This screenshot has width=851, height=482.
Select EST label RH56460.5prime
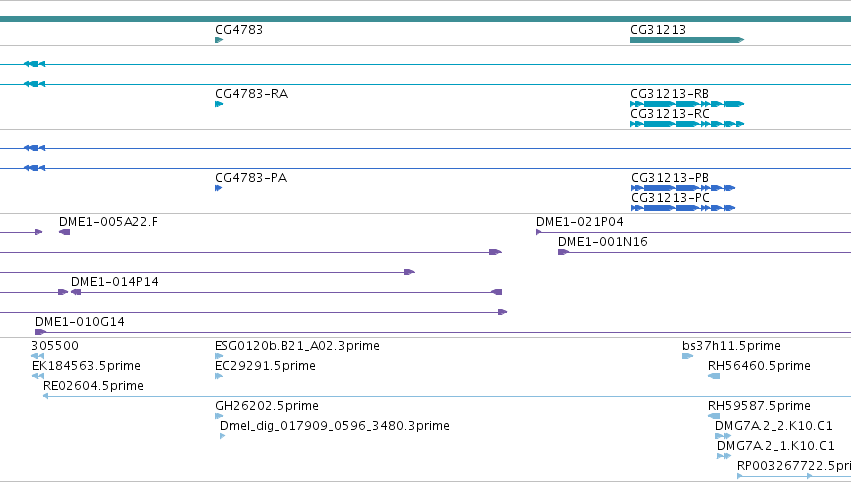click(759, 366)
